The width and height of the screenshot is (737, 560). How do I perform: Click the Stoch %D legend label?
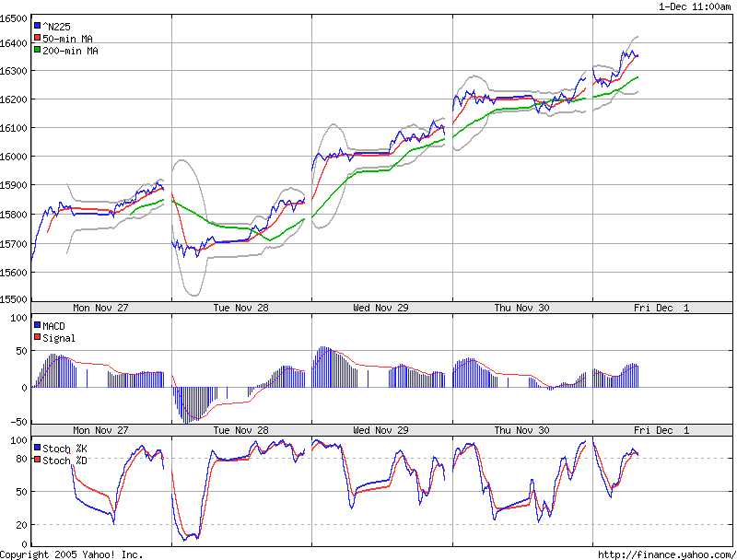pos(64,461)
